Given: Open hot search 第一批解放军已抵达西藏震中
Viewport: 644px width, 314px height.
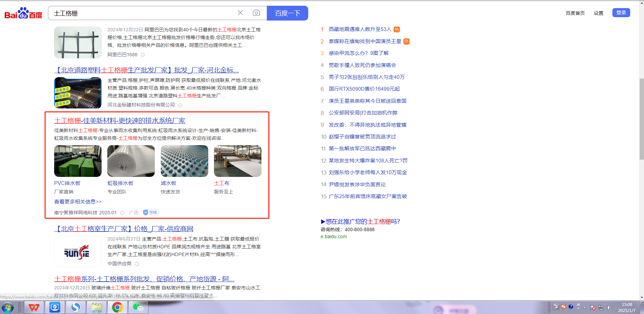Looking at the screenshot, I should (x=362, y=149).
